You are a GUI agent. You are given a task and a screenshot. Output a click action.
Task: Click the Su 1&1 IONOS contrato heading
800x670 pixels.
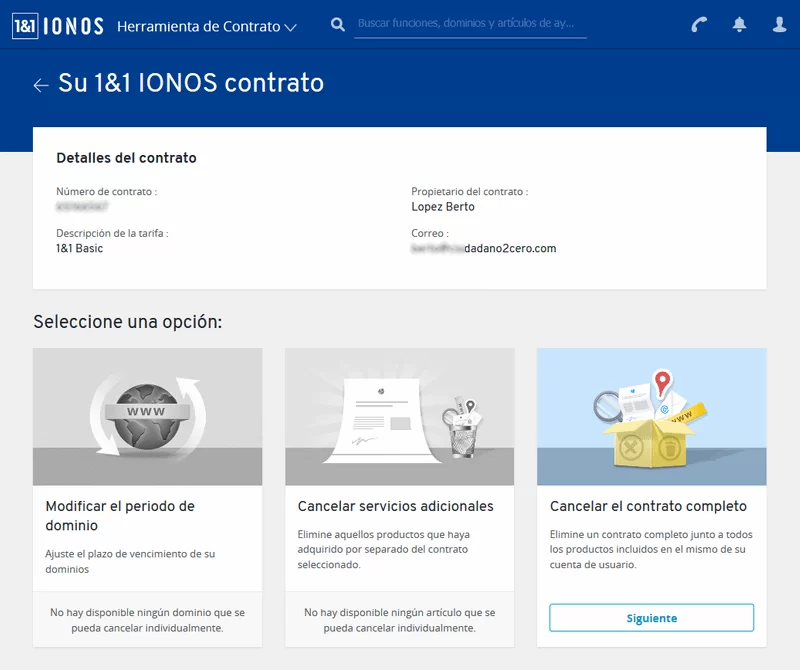point(191,83)
